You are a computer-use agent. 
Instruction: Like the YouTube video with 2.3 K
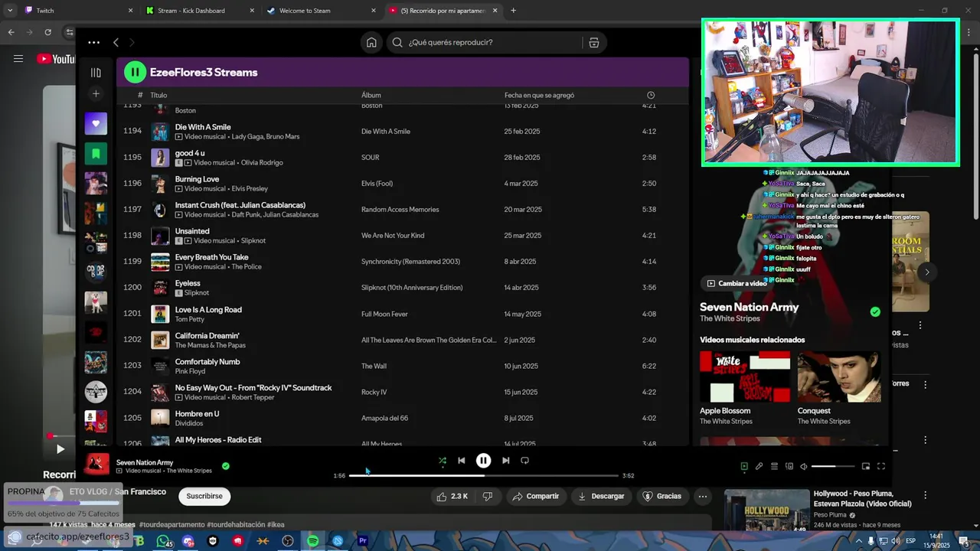(452, 496)
